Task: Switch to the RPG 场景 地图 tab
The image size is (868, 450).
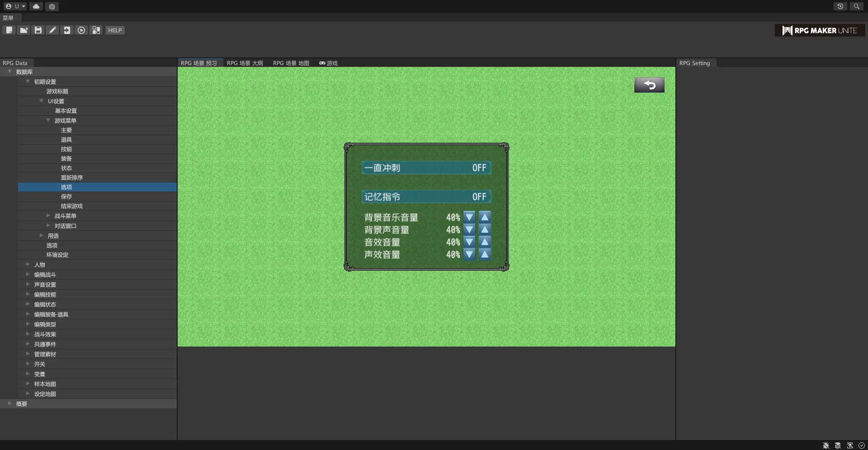Action: 291,63
